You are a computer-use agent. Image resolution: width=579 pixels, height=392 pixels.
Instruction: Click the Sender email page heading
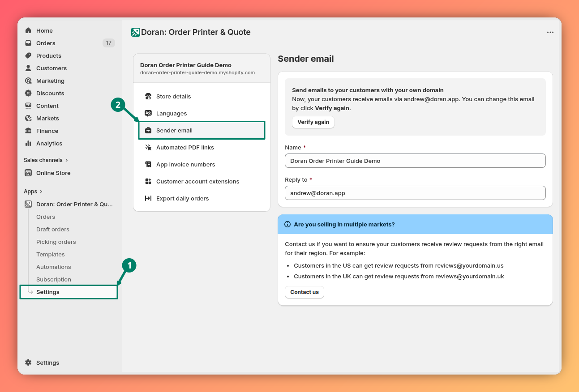306,59
